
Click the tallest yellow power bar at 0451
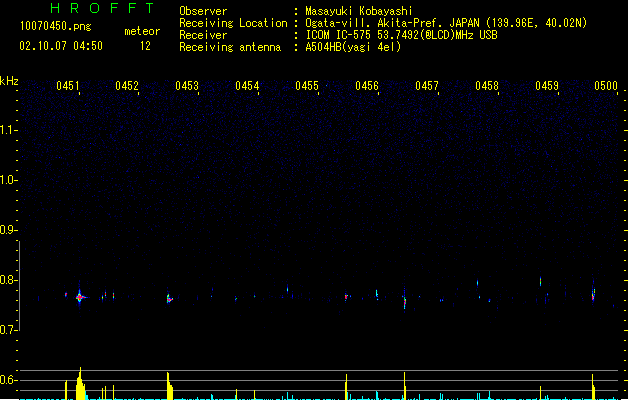coord(81,384)
